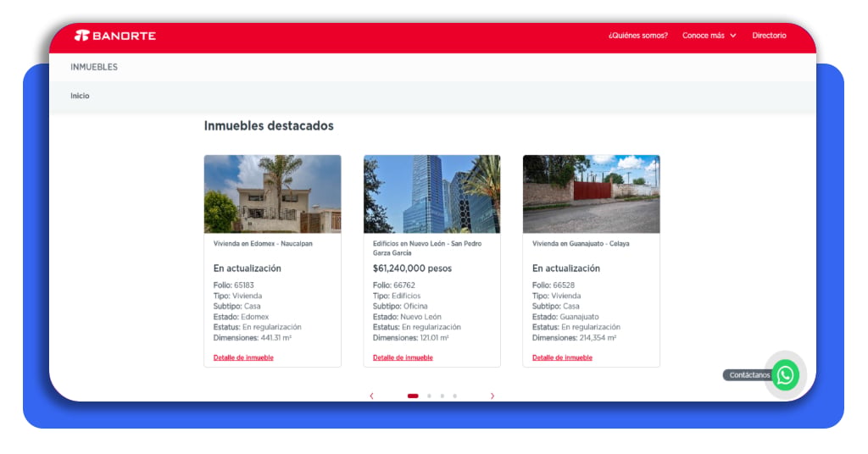Click Edificios en Nuevo León title
The image size is (868, 454).
(427, 248)
